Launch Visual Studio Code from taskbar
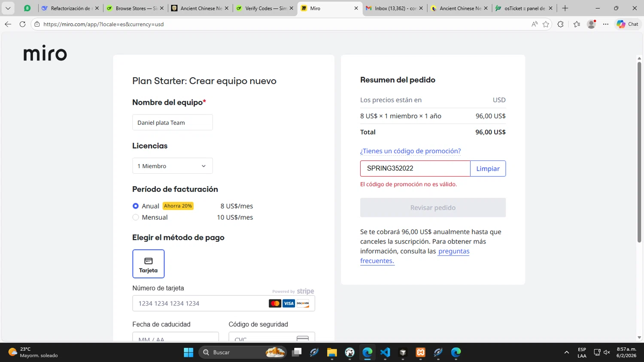Viewport: 644px width, 362px height. coord(385,352)
